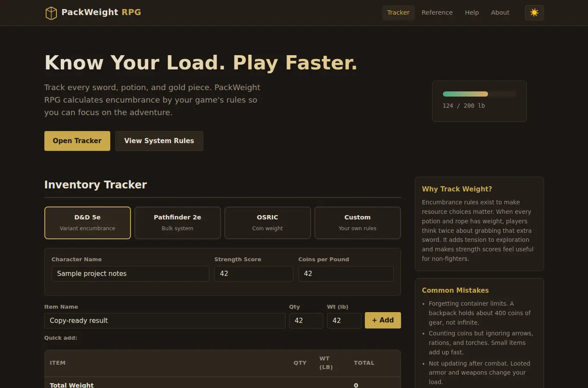588x388 pixels.
Task: Click the Quick add: label
Action: pos(61,338)
